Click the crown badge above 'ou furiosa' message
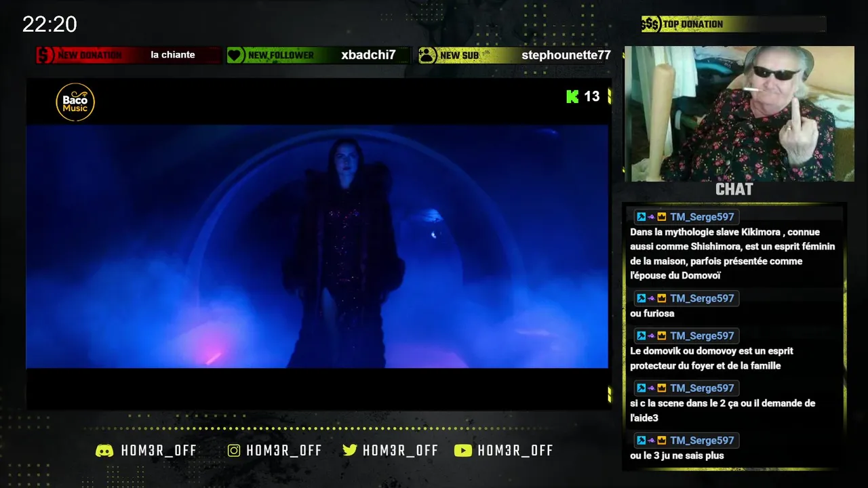Image resolution: width=868 pixels, height=488 pixels. pyautogui.click(x=661, y=298)
